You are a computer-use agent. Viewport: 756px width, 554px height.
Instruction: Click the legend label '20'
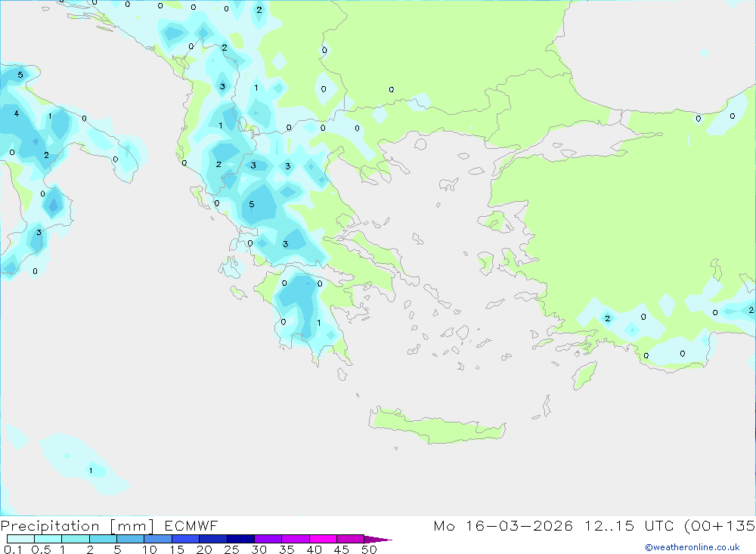point(204,549)
